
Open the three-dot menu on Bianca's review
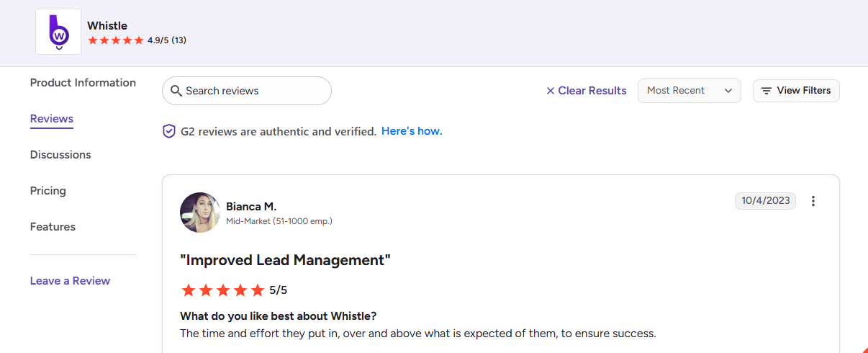coord(813,201)
